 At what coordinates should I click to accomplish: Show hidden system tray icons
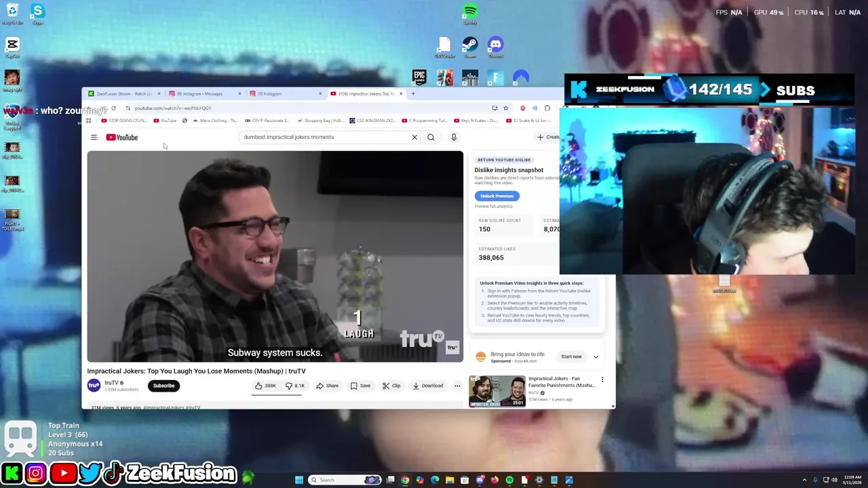(x=804, y=480)
